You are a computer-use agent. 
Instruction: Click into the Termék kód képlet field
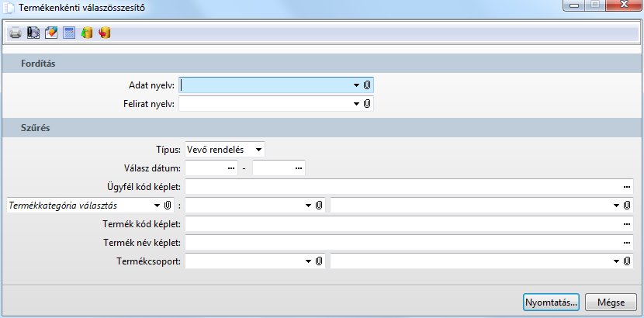pos(403,224)
